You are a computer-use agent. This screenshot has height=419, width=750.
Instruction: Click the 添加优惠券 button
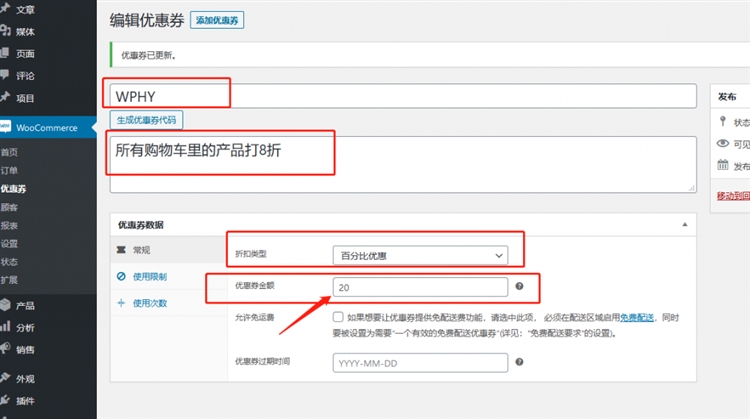pyautogui.click(x=217, y=20)
